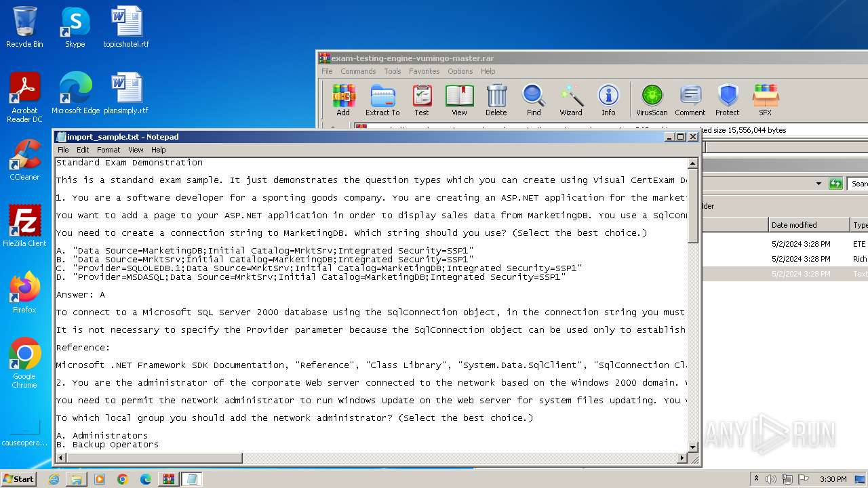Image resolution: width=868 pixels, height=488 pixels.
Task: Run VirusScan in WinRAR toolbar
Action: pyautogui.click(x=652, y=100)
